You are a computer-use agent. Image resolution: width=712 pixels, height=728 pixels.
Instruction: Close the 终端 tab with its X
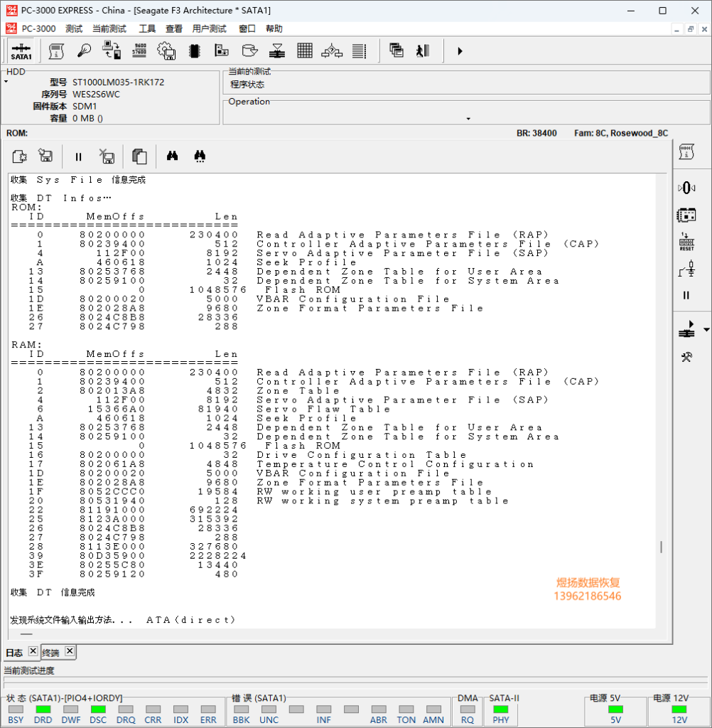tap(70, 651)
